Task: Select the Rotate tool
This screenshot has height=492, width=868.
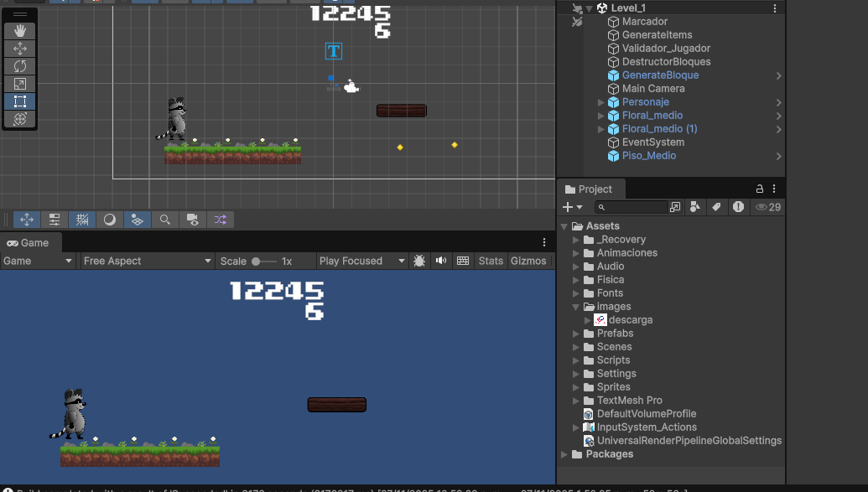Action: pos(20,66)
